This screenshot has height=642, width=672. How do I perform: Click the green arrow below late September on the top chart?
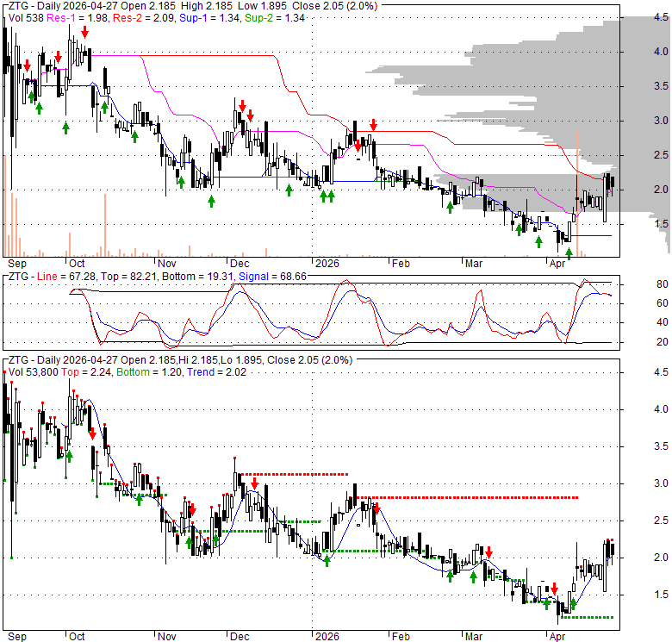pos(66,128)
